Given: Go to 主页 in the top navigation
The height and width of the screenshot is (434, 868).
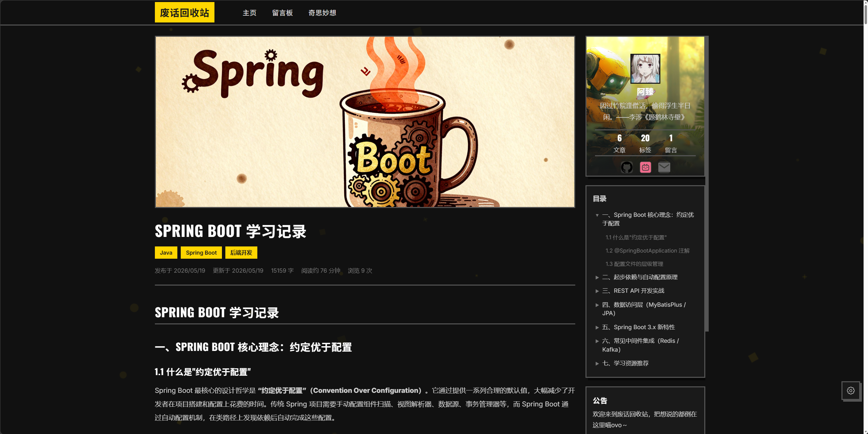Looking at the screenshot, I should tap(249, 13).
